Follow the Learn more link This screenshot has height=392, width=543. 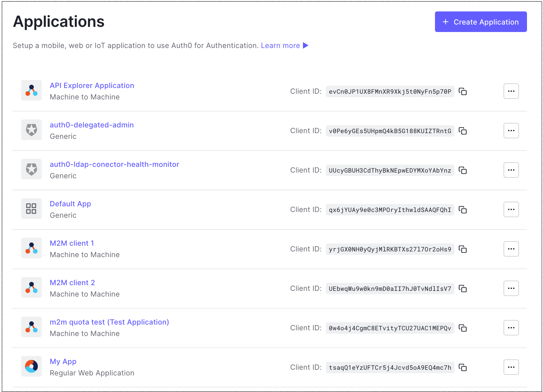tap(280, 46)
